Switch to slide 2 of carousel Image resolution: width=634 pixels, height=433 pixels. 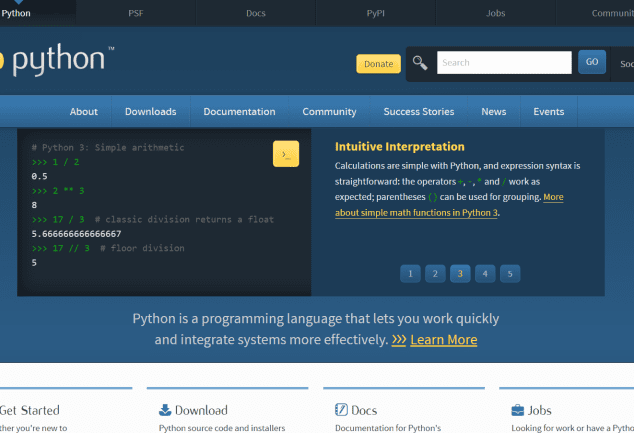[x=435, y=273]
